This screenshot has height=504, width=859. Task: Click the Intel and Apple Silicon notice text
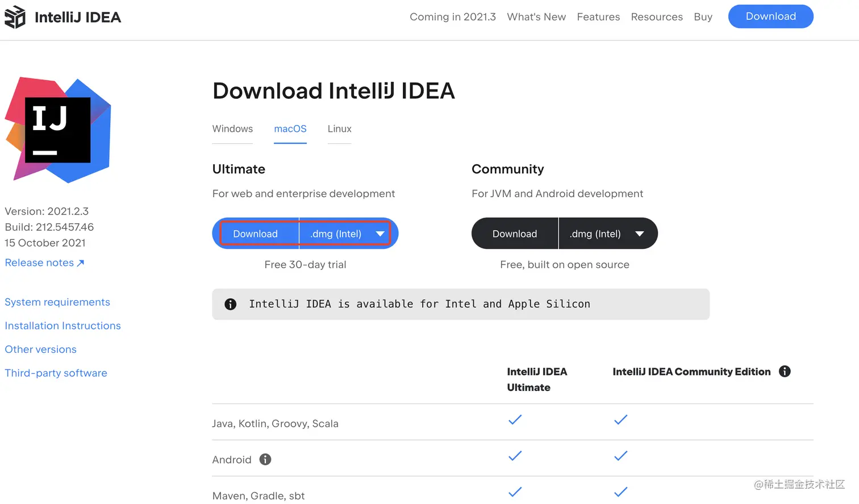coord(419,304)
